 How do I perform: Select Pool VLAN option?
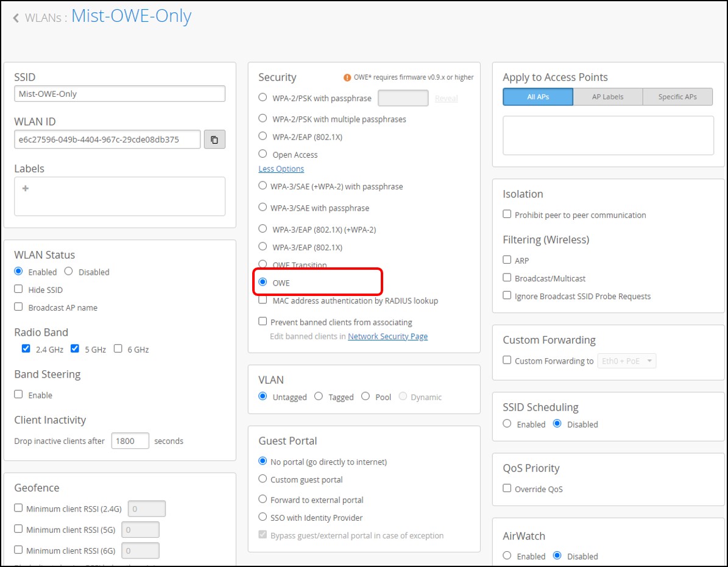pos(366,396)
